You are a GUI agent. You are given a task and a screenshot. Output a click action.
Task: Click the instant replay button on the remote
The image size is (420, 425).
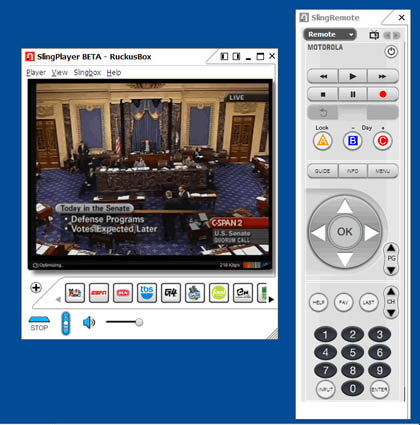pos(323,113)
